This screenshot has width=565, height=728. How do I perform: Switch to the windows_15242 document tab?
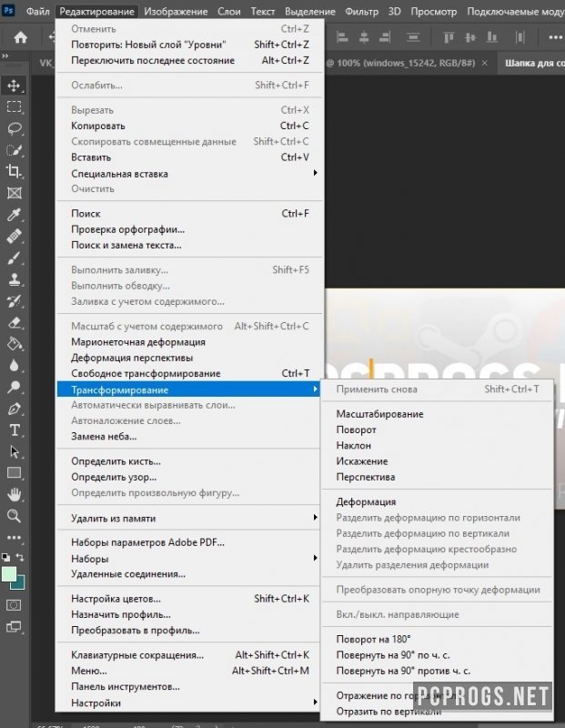coord(400,63)
